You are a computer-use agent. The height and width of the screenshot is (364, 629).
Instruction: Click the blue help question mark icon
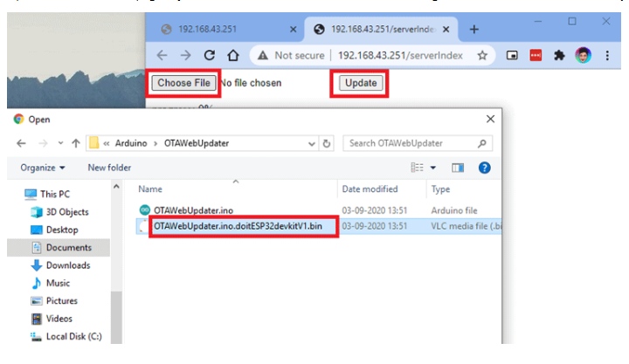tap(484, 168)
